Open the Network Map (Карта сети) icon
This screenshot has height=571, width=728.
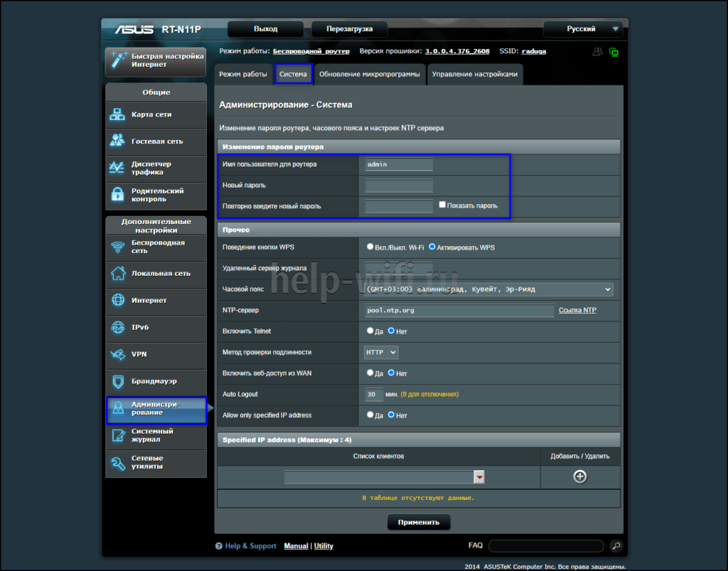(117, 114)
